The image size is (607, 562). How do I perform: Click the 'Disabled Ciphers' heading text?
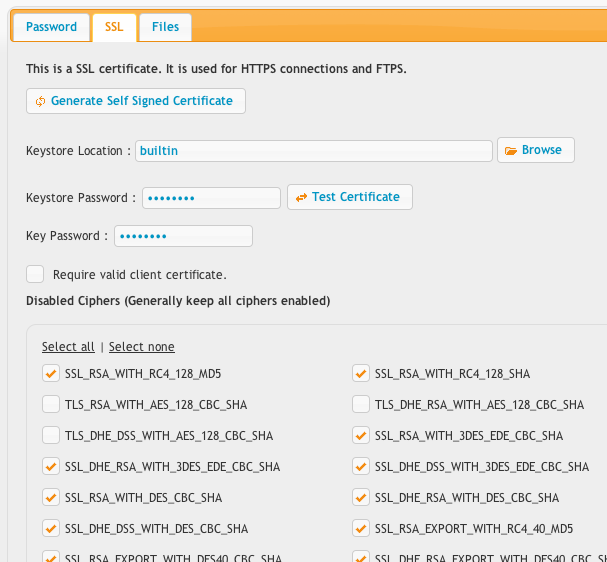178,301
